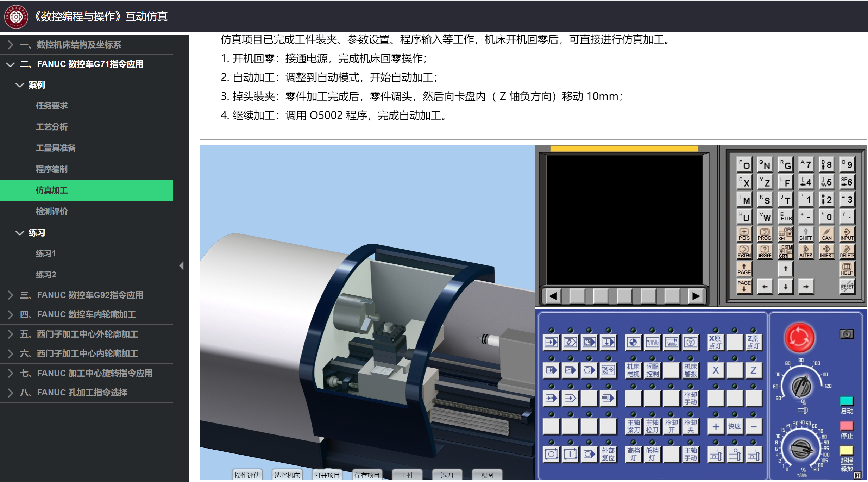Toggle the 机床电机 machine motor button
The image size is (868, 482).
point(633,370)
